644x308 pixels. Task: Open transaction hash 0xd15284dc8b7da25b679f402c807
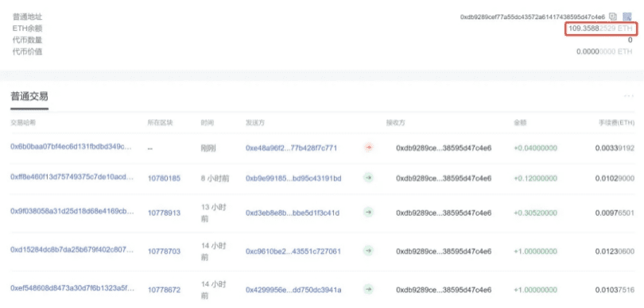(x=72, y=249)
